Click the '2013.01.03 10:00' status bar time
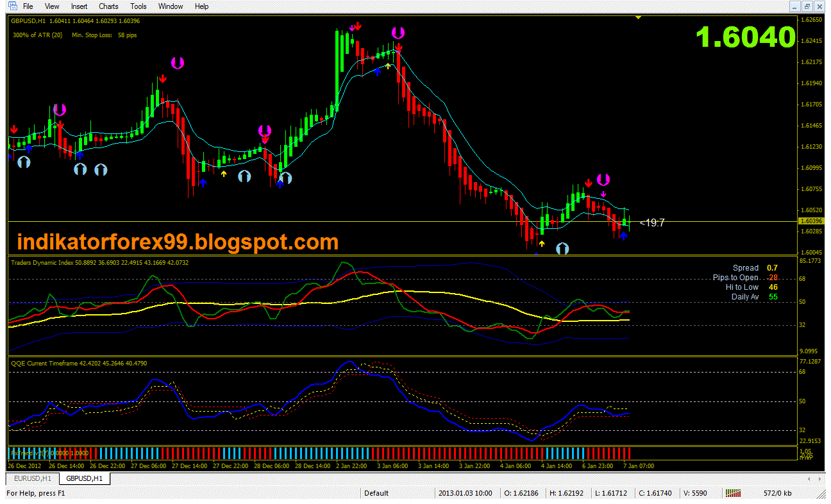This screenshot has width=831, height=504. point(465,493)
